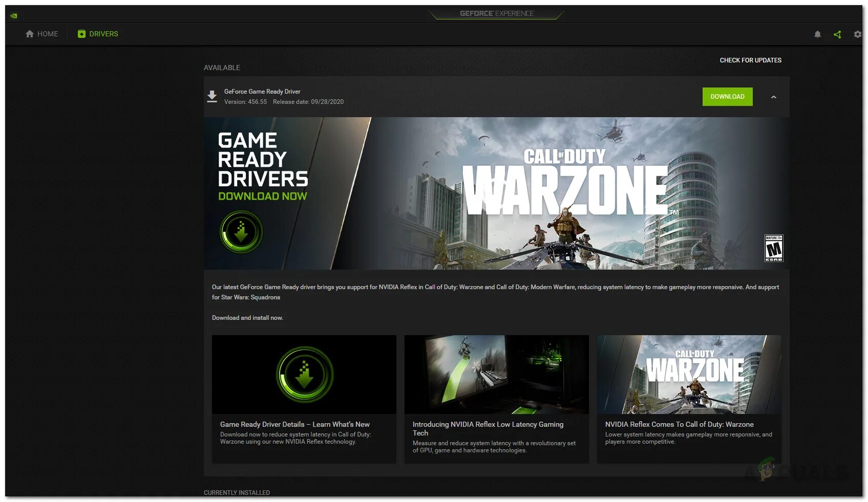Switch to the Drivers tab
Screen dimensions: 868x502
coord(98,34)
